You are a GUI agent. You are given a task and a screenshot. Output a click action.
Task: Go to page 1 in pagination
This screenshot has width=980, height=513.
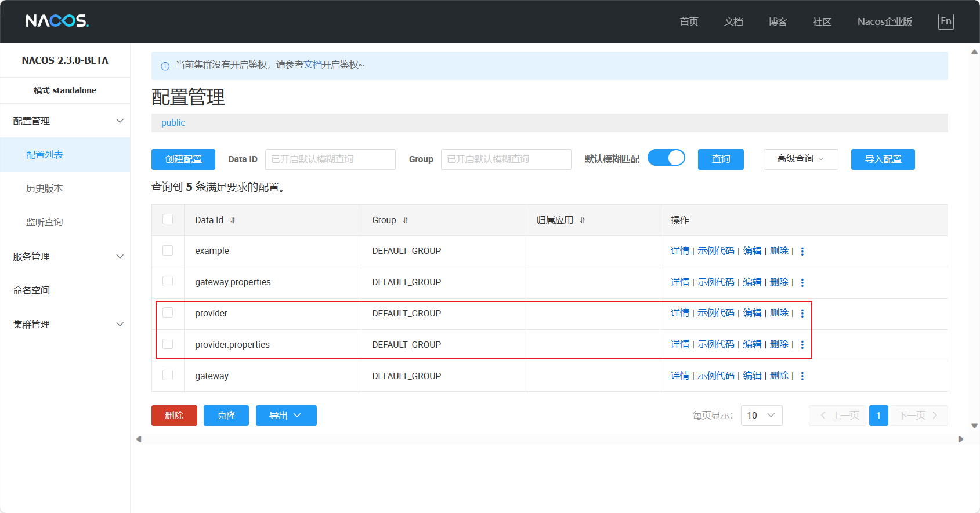pyautogui.click(x=878, y=416)
